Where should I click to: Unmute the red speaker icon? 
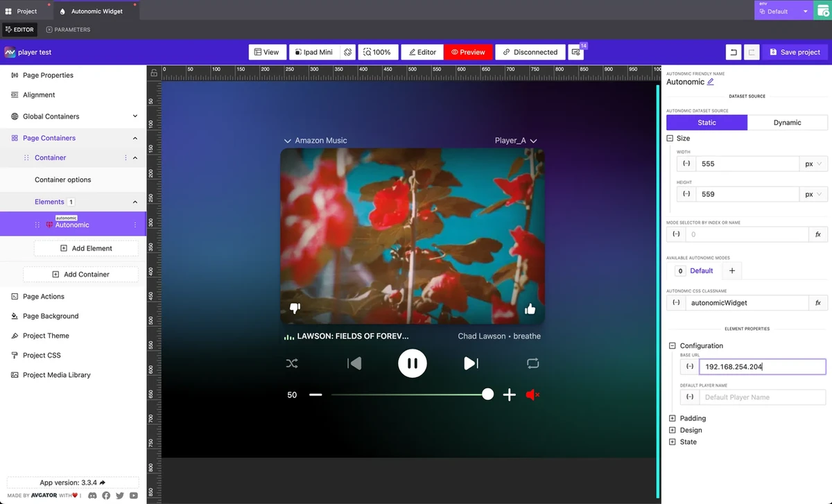click(532, 394)
